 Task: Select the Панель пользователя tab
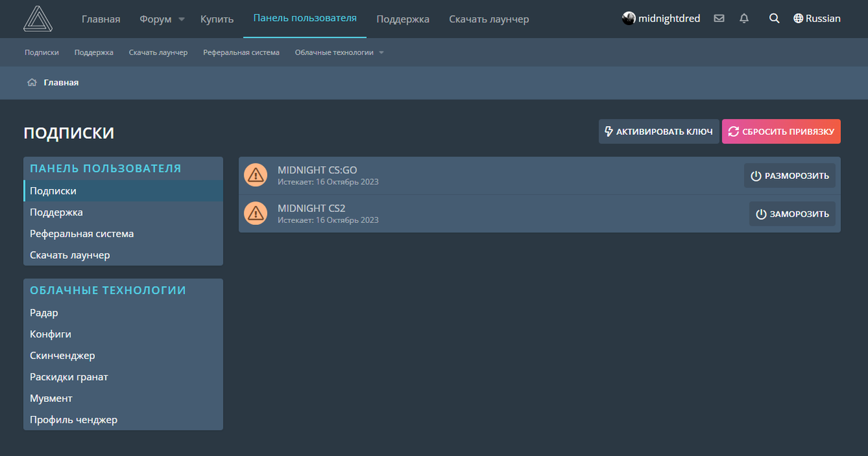(x=305, y=18)
